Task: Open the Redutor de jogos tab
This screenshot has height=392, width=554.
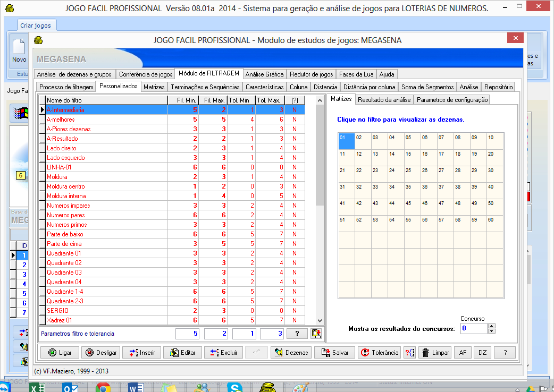Action: point(311,74)
